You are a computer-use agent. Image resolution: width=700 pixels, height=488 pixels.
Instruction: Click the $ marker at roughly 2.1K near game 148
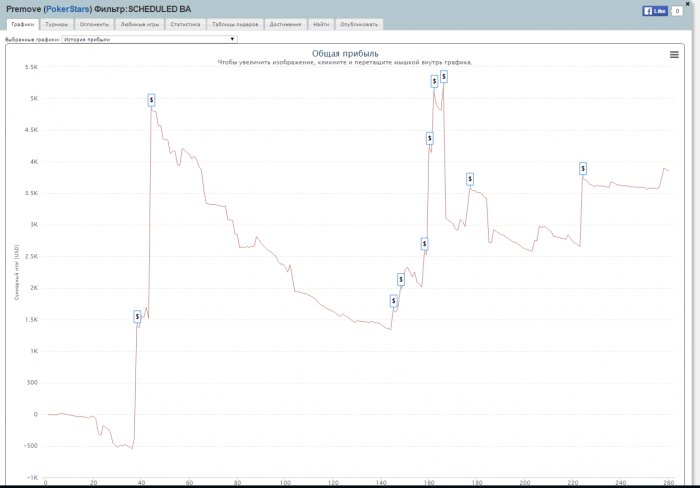pyautogui.click(x=401, y=279)
